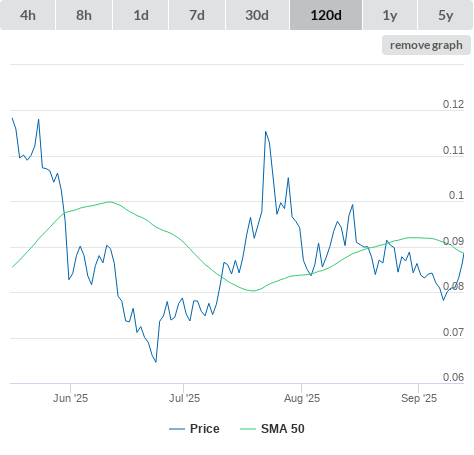Click the late-July price peak on chart

(266, 132)
